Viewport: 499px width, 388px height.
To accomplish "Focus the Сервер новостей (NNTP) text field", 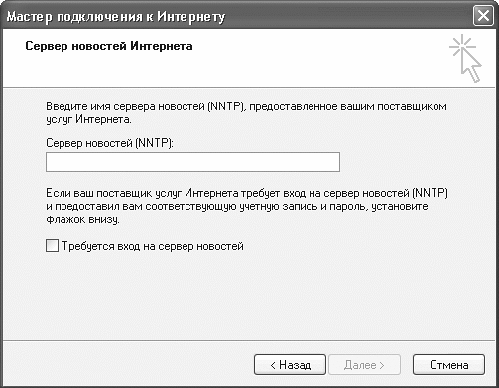I will [193, 162].
